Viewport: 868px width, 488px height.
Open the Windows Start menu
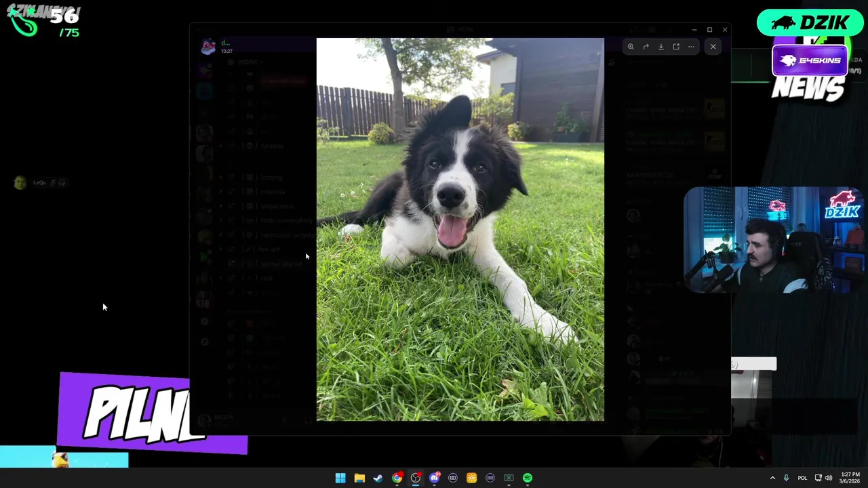340,478
